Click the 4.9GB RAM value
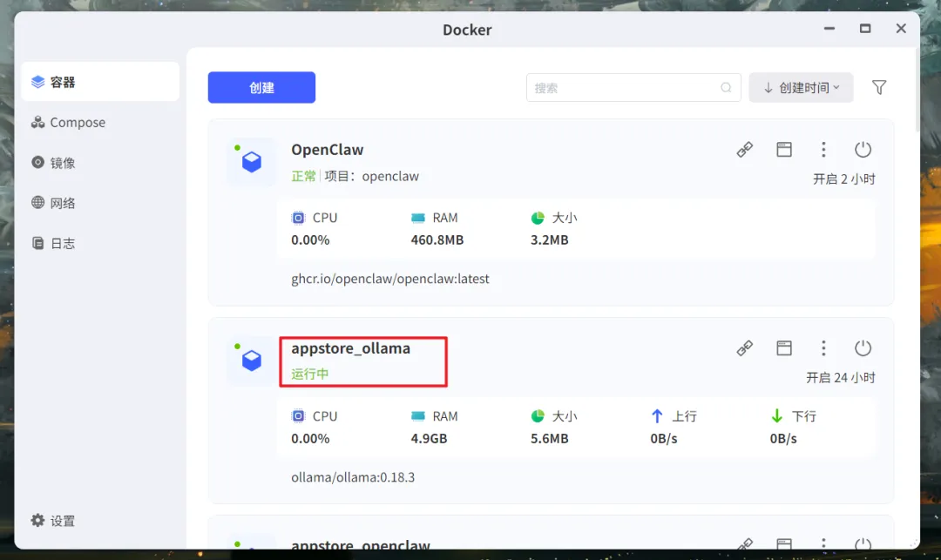Image resolution: width=941 pixels, height=560 pixels. tap(429, 438)
